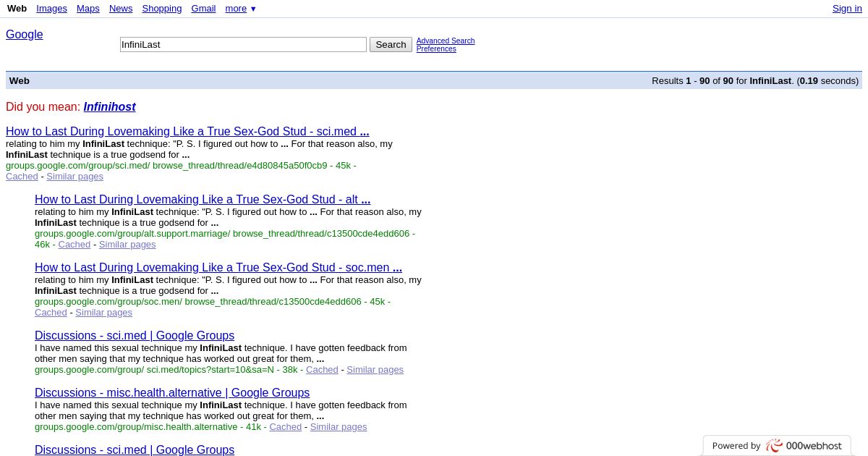868x456 pixels.
Task: Open the Preferences link
Action: tap(436, 48)
